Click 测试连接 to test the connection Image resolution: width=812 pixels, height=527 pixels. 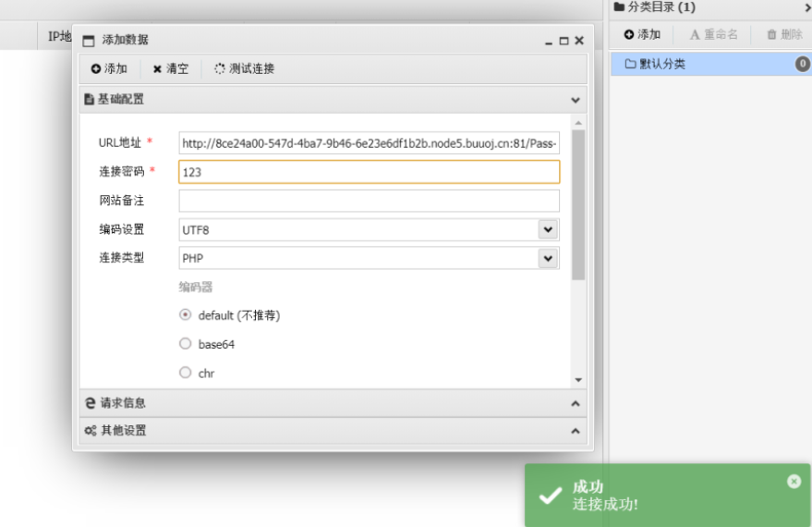pyautogui.click(x=245, y=68)
